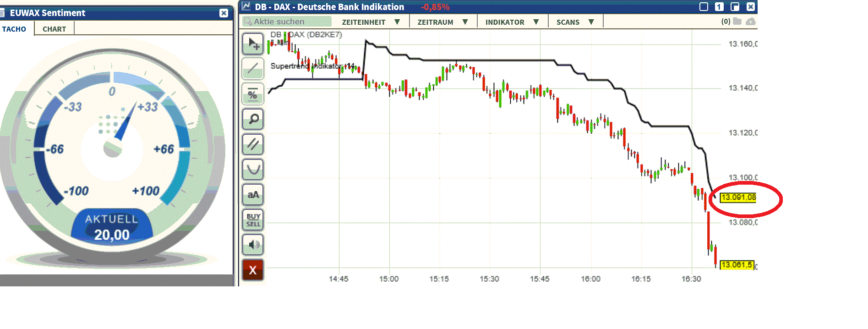
Task: Click the 16:30 time axis label
Action: 691,279
